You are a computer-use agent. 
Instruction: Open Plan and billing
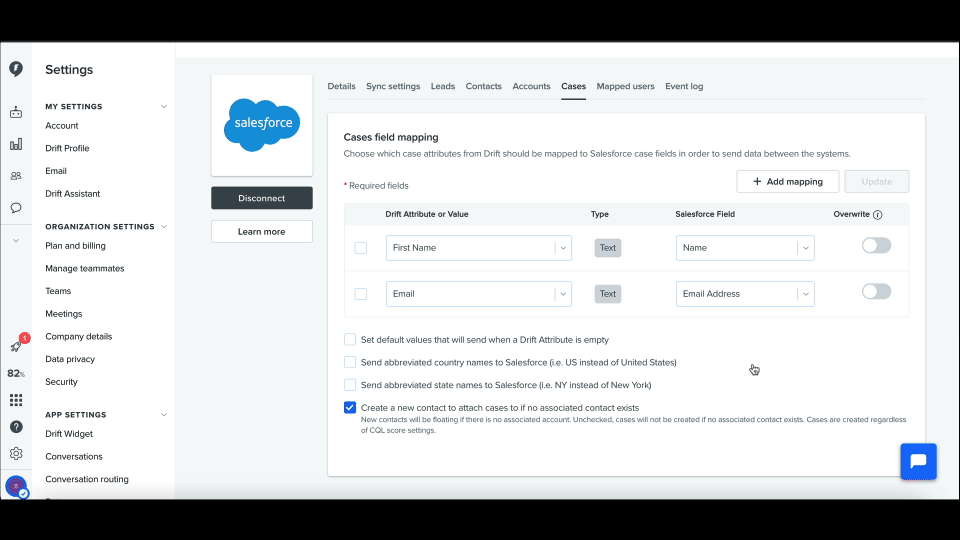pos(75,246)
